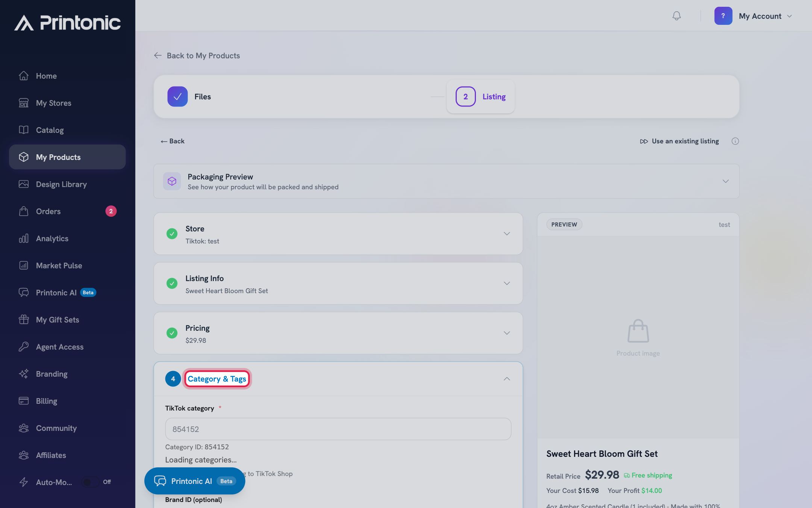Toggle the Auto-Mo switch on
812x508 pixels.
pos(91,482)
